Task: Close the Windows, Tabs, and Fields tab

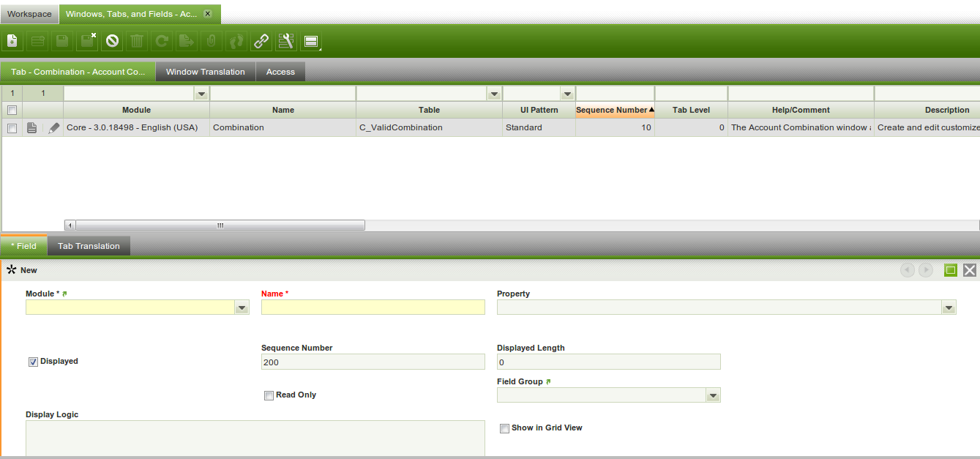Action: click(207, 14)
